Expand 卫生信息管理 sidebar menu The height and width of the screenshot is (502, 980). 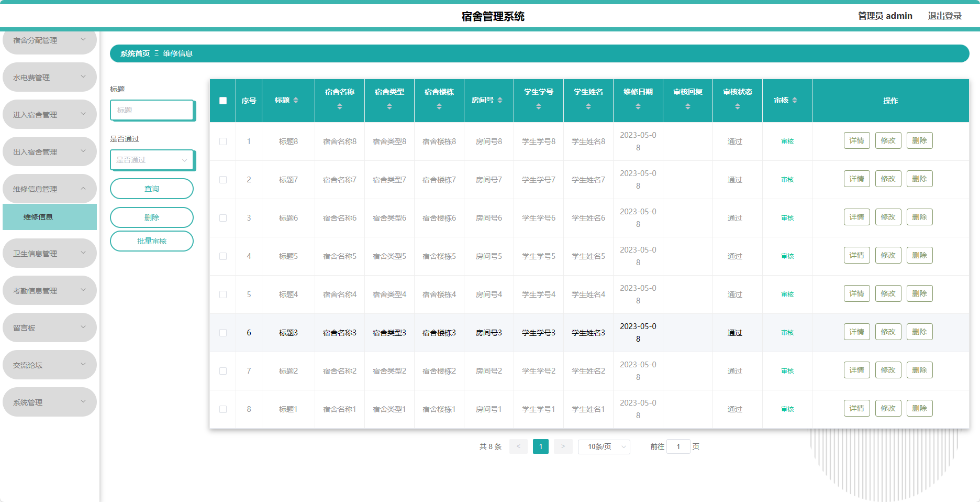50,253
